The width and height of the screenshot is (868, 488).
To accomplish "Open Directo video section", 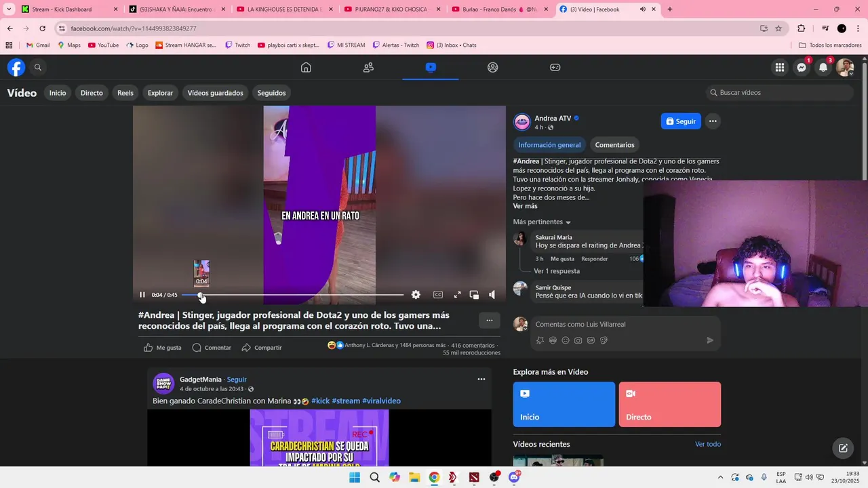I will 92,93.
